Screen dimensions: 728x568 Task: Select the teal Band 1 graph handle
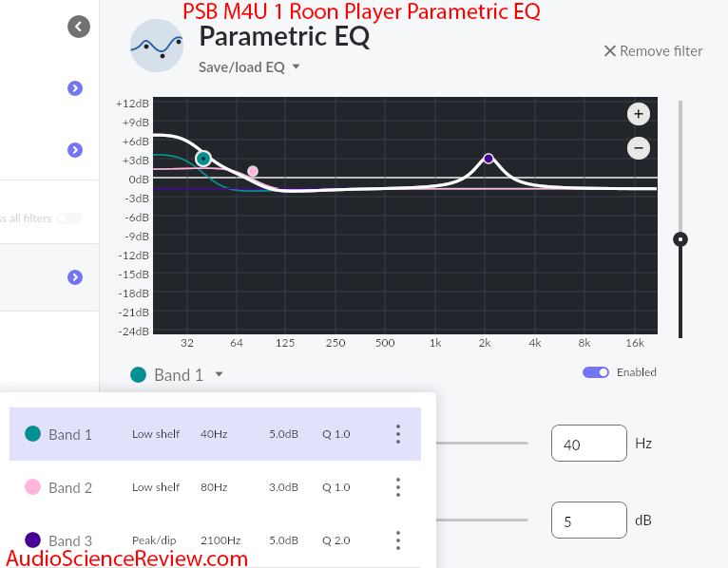[203, 159]
